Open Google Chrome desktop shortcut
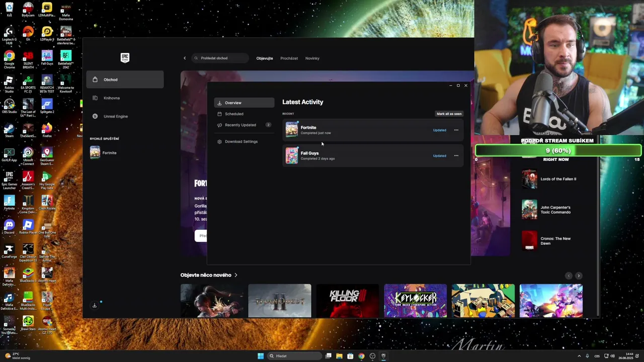This screenshot has height=362, width=644. (x=9, y=59)
